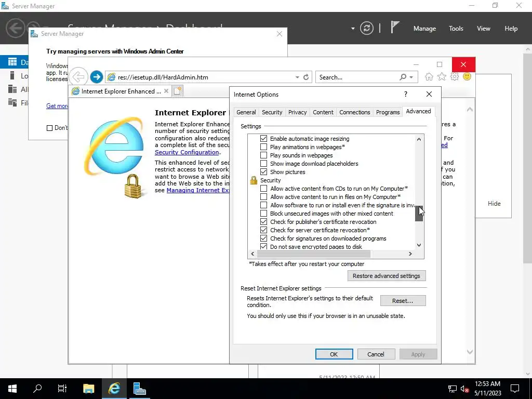Open taskbar search
The image size is (532, 399).
(x=37, y=389)
